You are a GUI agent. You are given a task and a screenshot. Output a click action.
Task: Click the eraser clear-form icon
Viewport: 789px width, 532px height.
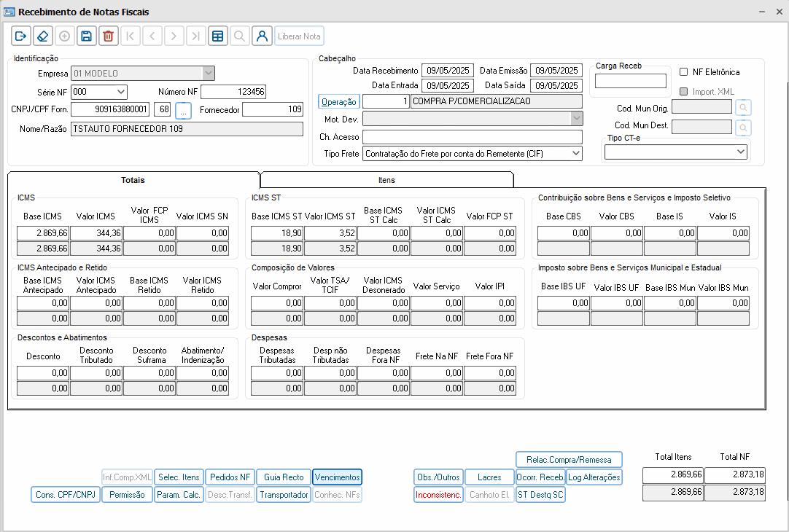tap(43, 36)
